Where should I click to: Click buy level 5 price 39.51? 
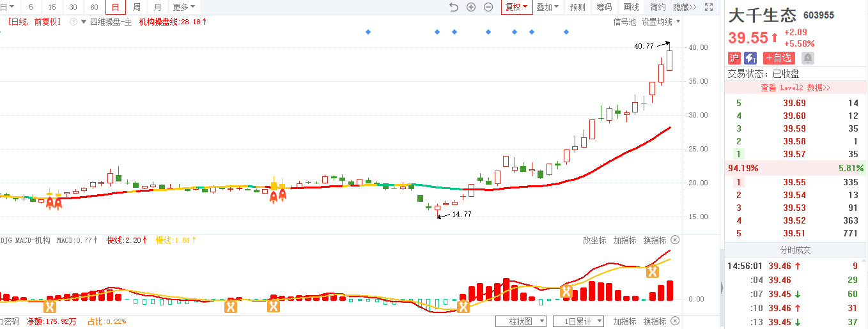794,233
